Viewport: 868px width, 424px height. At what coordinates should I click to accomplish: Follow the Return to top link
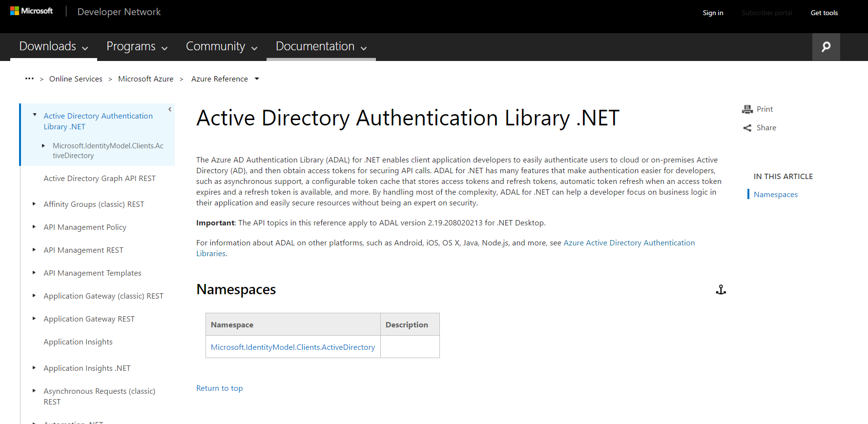(219, 388)
